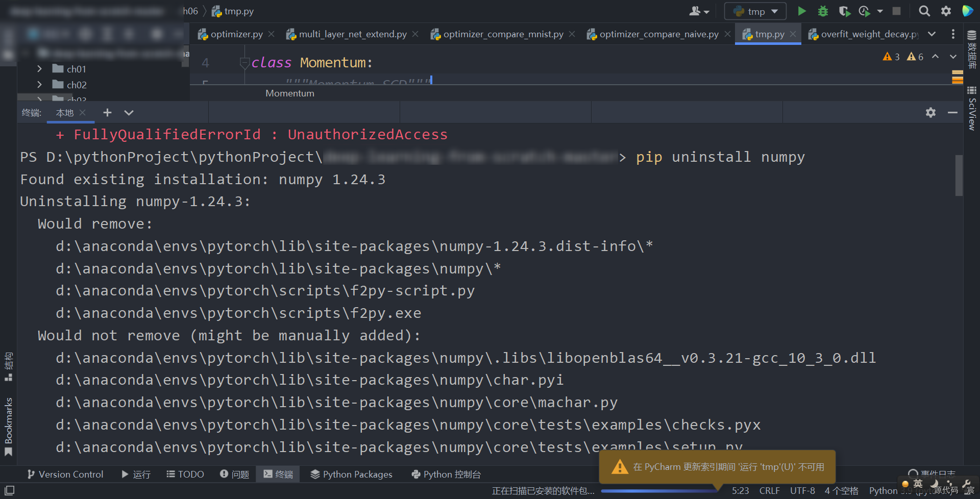Click the 3 warnings indicator in editor
This screenshot has width=980, height=499.
tap(891, 57)
